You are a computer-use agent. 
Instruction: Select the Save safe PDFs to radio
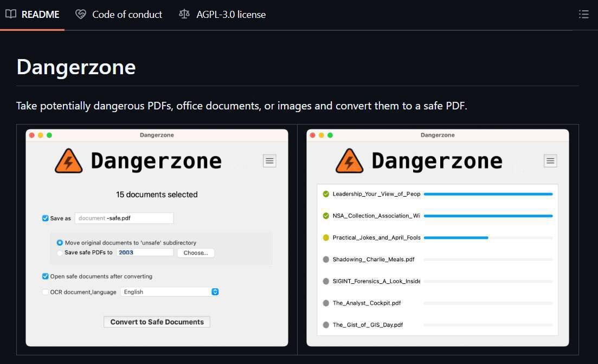tap(60, 252)
